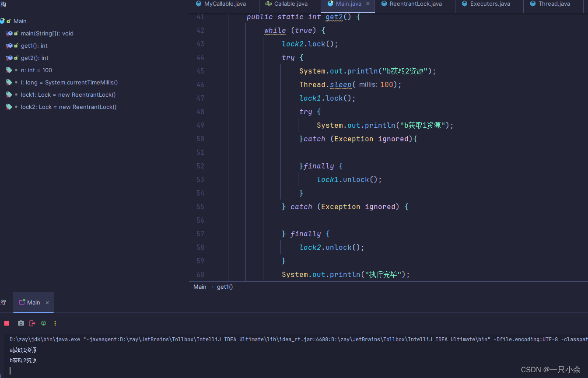Image resolution: width=588 pixels, height=378 pixels.
Task: Open the yellow more-options dots in Run toolbar
Action: (55, 323)
